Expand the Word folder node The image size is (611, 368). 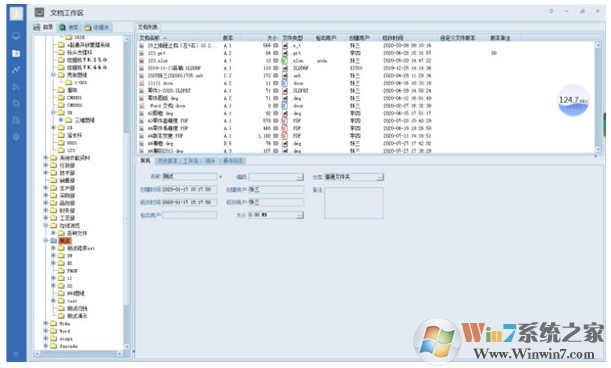pos(46,331)
